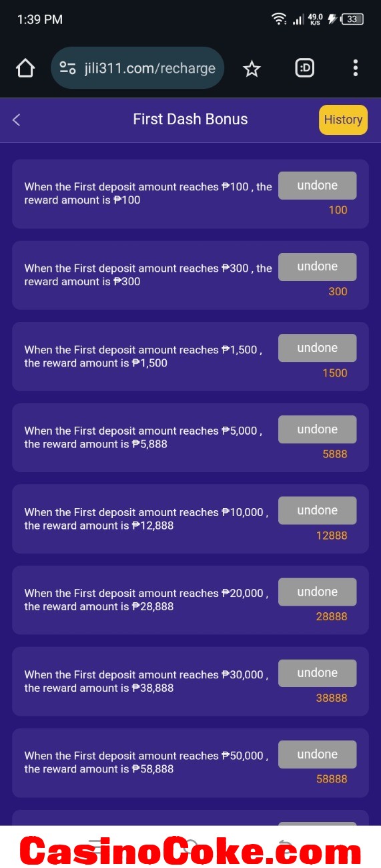This screenshot has height=868, width=381.
Task: Click undone button for ₱5,000 deposit
Action: 318,429
